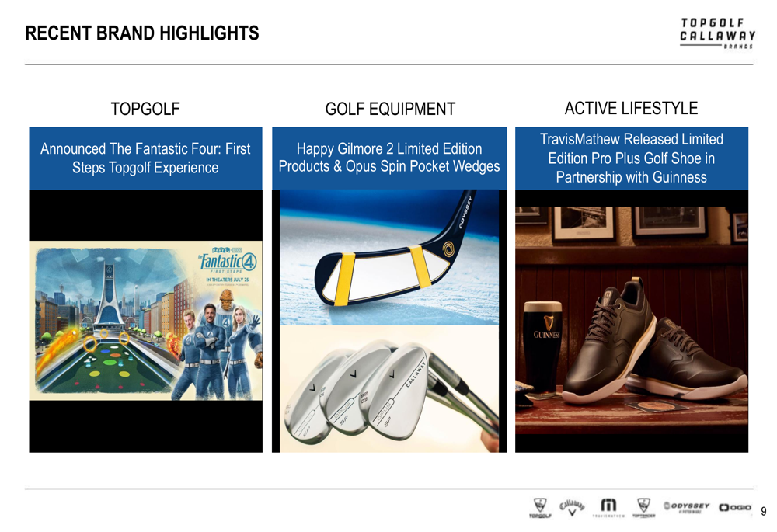Image resolution: width=777 pixels, height=532 pixels.
Task: Select the ACTIVE LIFESTYLE column heading
Action: click(x=631, y=108)
